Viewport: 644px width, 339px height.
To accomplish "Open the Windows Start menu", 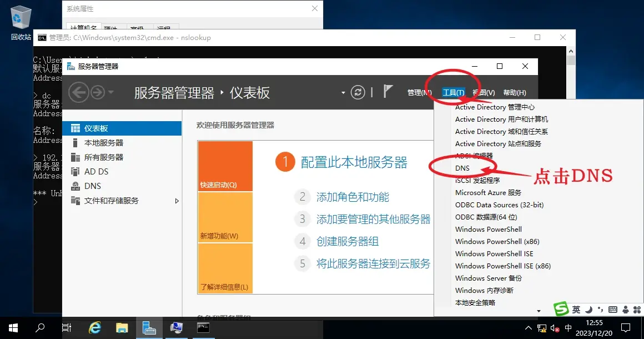I will tap(13, 328).
